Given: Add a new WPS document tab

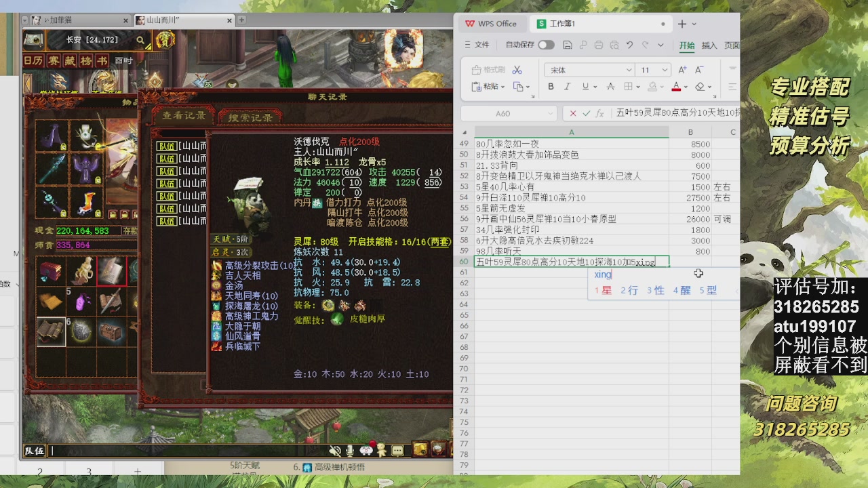Looking at the screenshot, I should click(682, 24).
